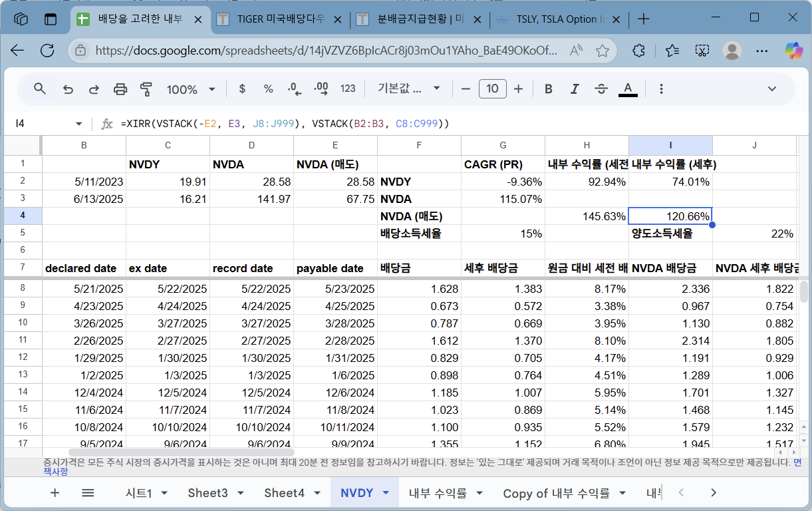This screenshot has width=812, height=511.
Task: Increase decimal places button
Action: [321, 88]
